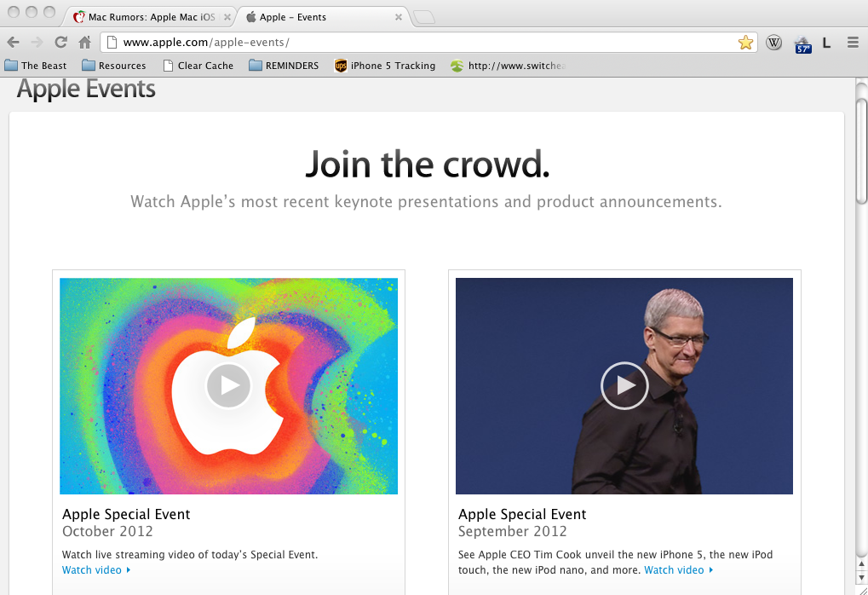Screen dimensions: 868x595
Task: Click the September 2012 date text
Action: tap(513, 531)
